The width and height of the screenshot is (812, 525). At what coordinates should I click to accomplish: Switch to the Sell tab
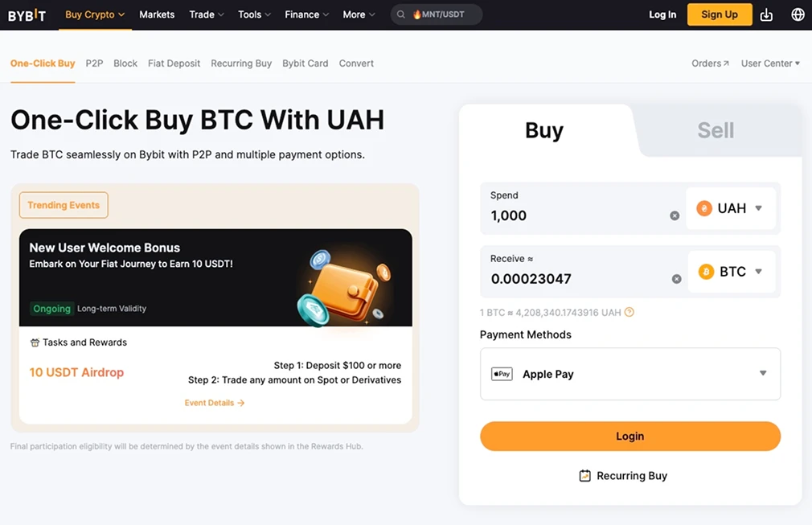pos(715,129)
